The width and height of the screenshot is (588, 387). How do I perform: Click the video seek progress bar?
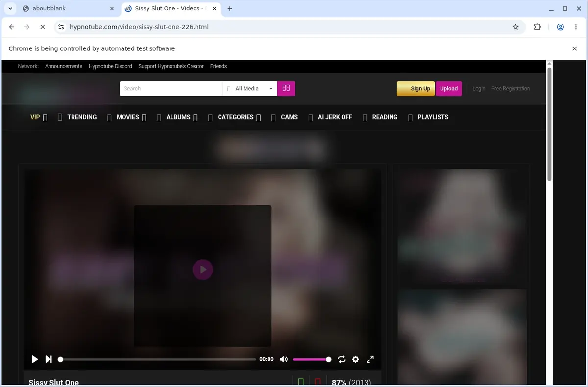(157, 359)
